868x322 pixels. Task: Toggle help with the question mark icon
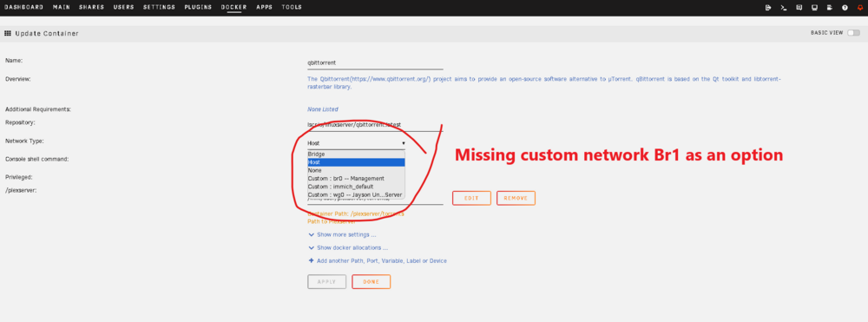click(x=845, y=8)
